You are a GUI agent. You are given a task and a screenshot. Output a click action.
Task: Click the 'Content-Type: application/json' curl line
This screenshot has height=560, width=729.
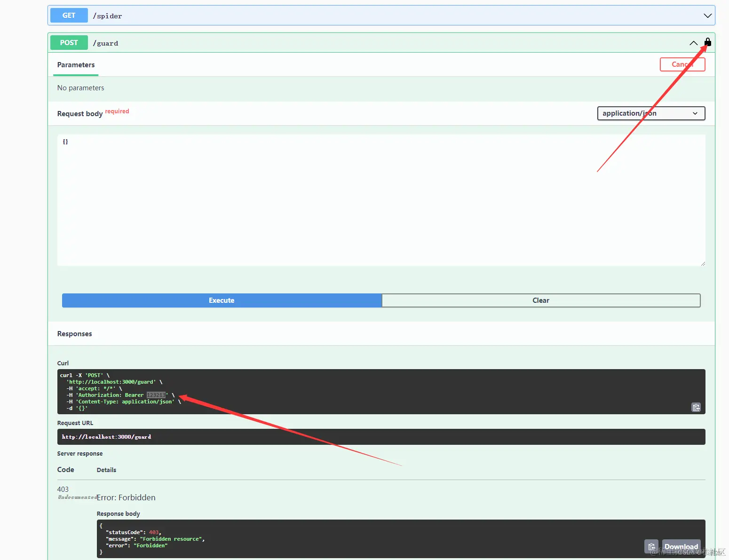(x=124, y=402)
